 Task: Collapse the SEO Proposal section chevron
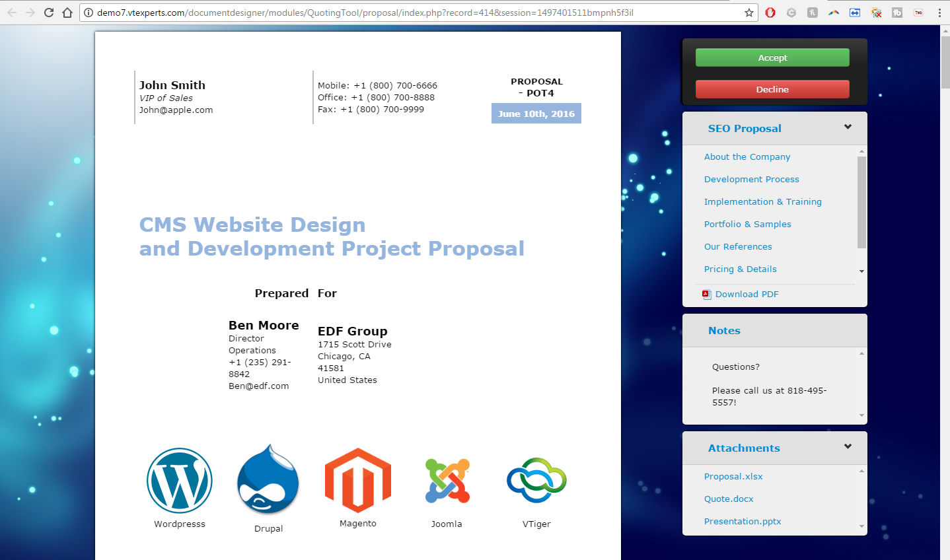tap(848, 127)
